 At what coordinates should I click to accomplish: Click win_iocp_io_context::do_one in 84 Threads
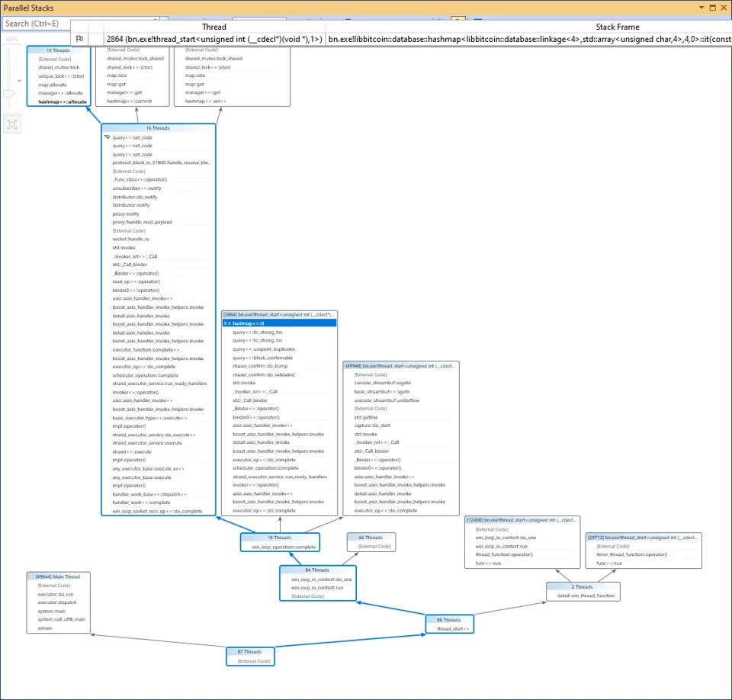pyautogui.click(x=322, y=579)
